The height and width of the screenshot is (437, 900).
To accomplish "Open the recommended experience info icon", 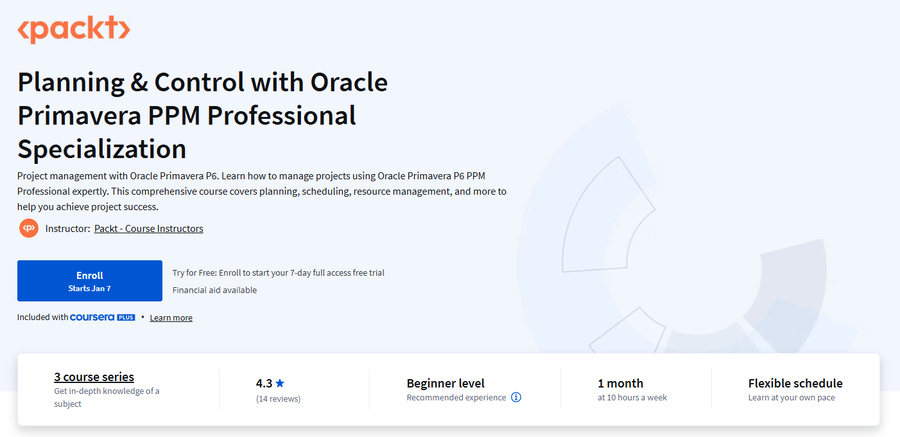I will pyautogui.click(x=516, y=397).
